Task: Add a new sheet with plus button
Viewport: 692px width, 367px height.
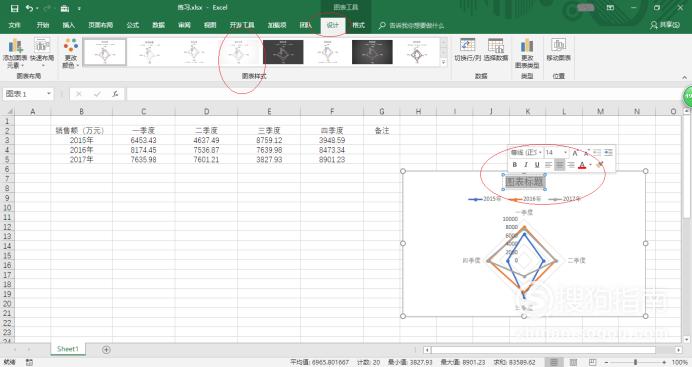Action: 106,349
